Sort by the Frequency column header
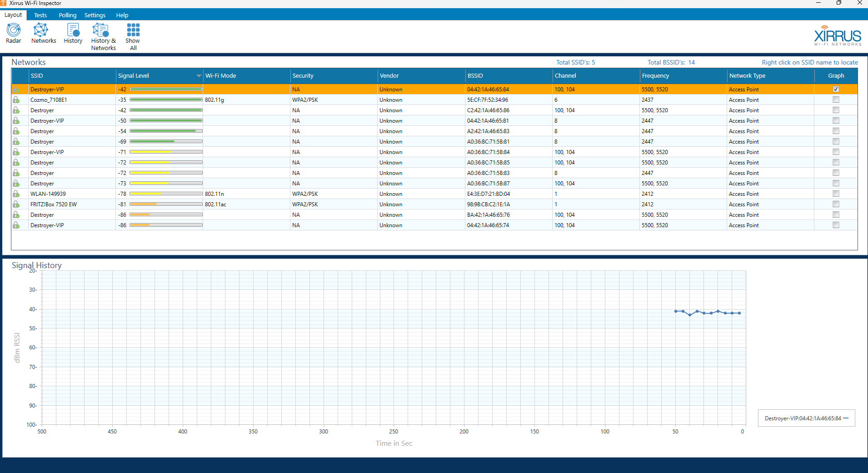 [x=683, y=76]
